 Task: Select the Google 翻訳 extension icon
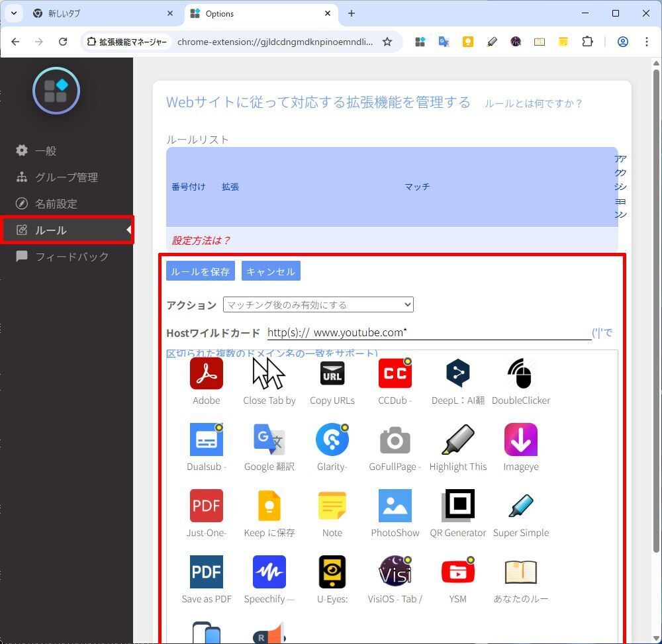269,439
